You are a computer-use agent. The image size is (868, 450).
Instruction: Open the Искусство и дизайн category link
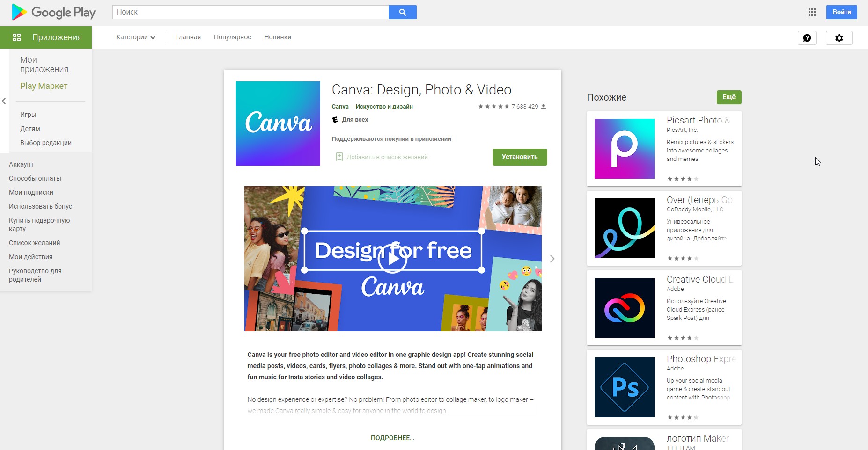(384, 107)
